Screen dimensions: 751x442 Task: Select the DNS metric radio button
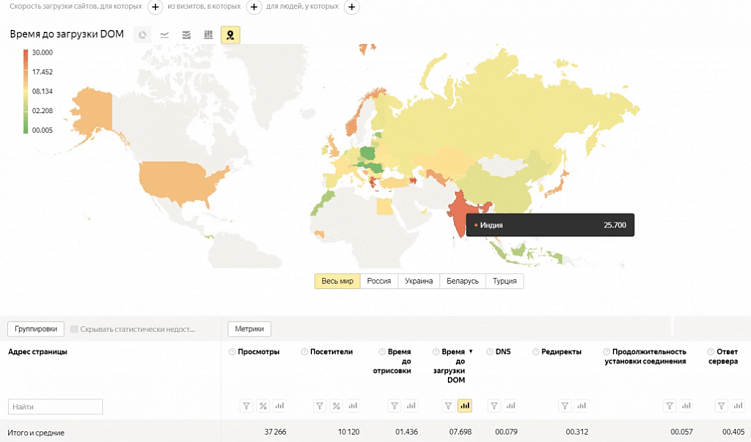tap(490, 352)
